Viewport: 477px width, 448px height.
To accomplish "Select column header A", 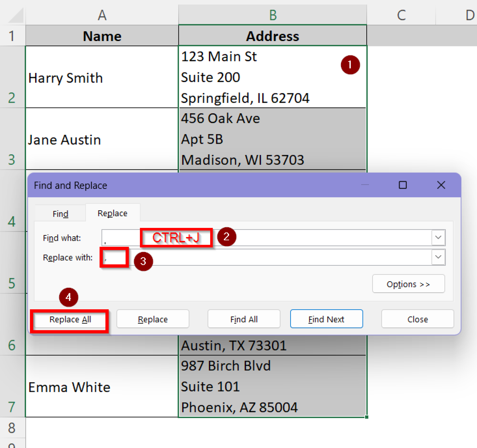I will click(x=102, y=15).
